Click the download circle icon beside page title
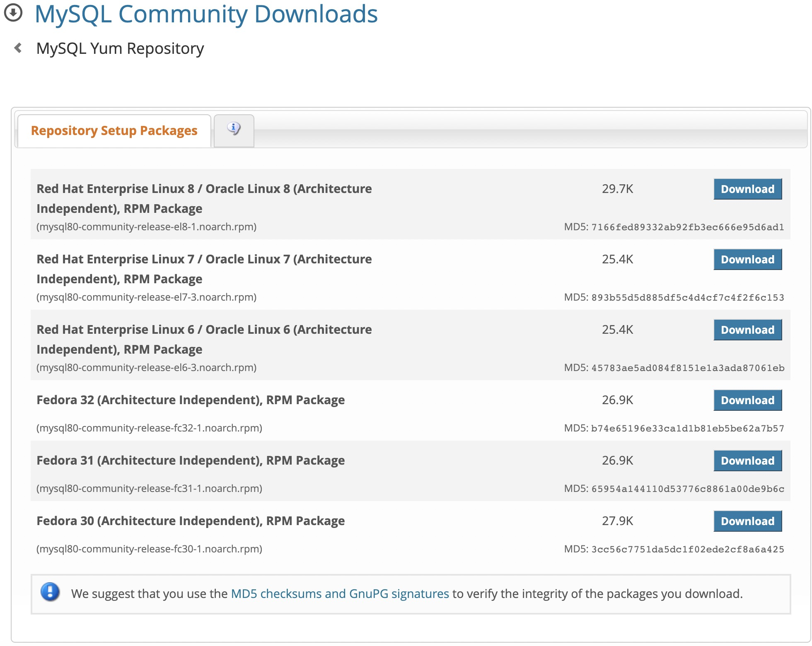This screenshot has height=646, width=812. click(x=13, y=12)
